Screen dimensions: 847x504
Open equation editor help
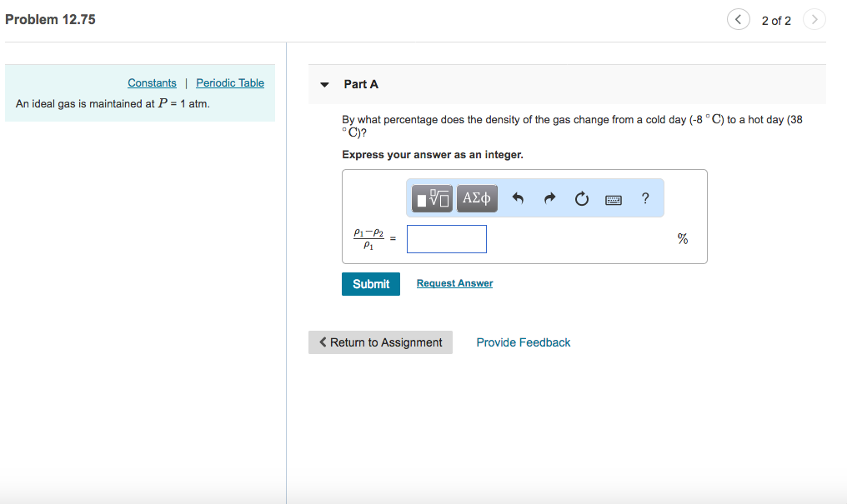644,197
